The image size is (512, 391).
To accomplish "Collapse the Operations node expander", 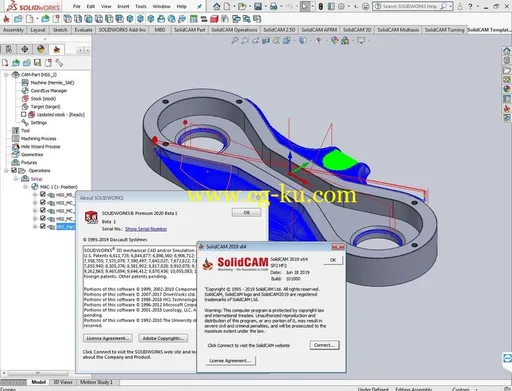I will click(6, 171).
